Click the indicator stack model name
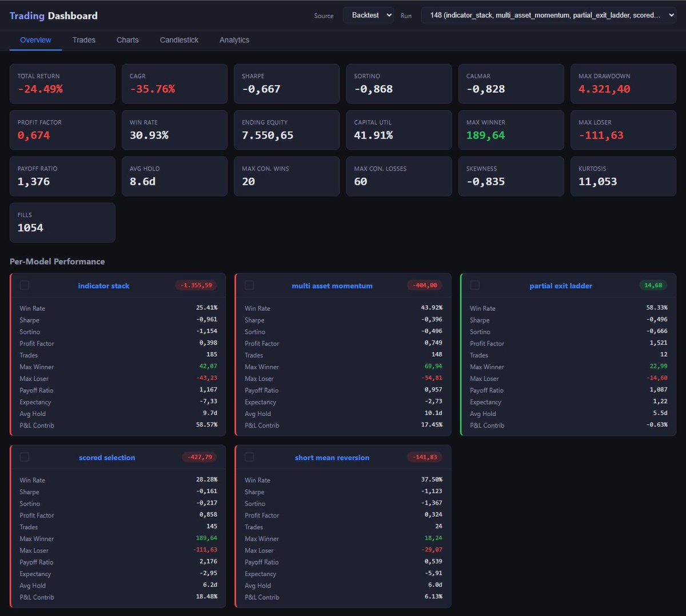The image size is (686, 616). pyautogui.click(x=103, y=285)
